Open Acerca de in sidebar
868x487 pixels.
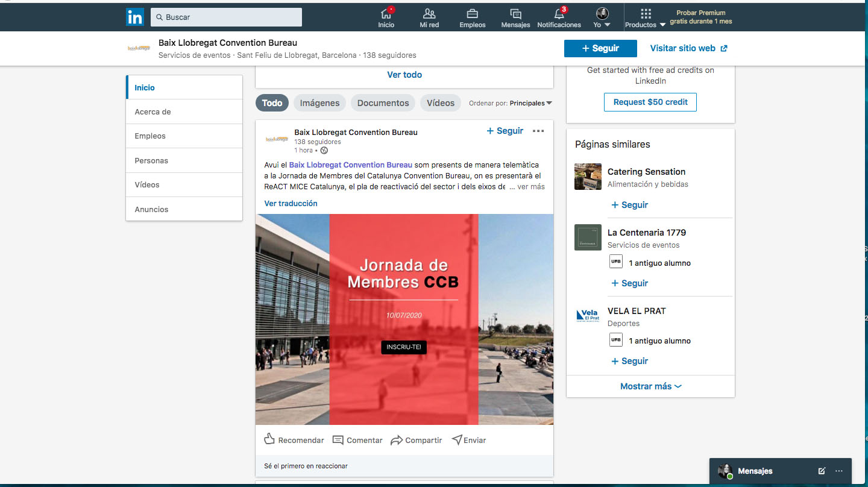153,112
